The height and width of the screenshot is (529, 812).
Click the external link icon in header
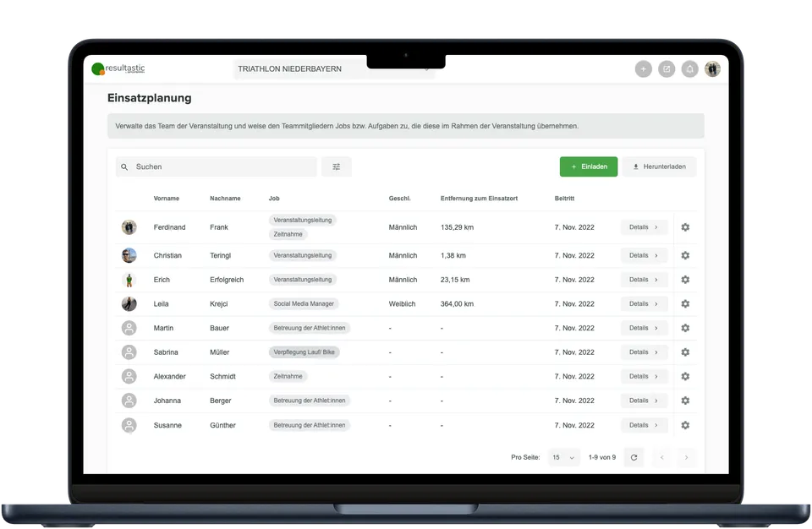pyautogui.click(x=667, y=68)
